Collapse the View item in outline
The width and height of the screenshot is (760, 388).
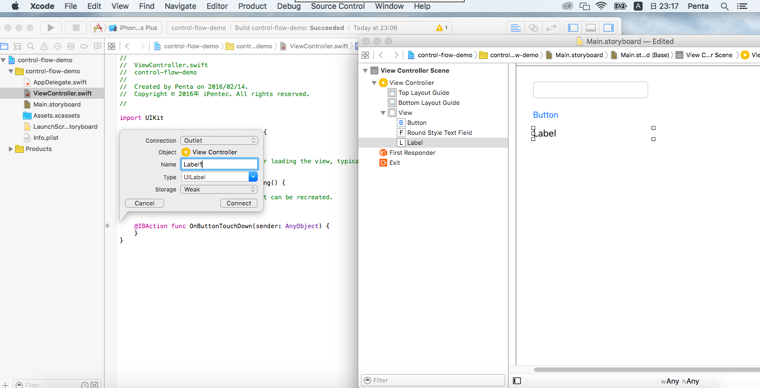[383, 113]
